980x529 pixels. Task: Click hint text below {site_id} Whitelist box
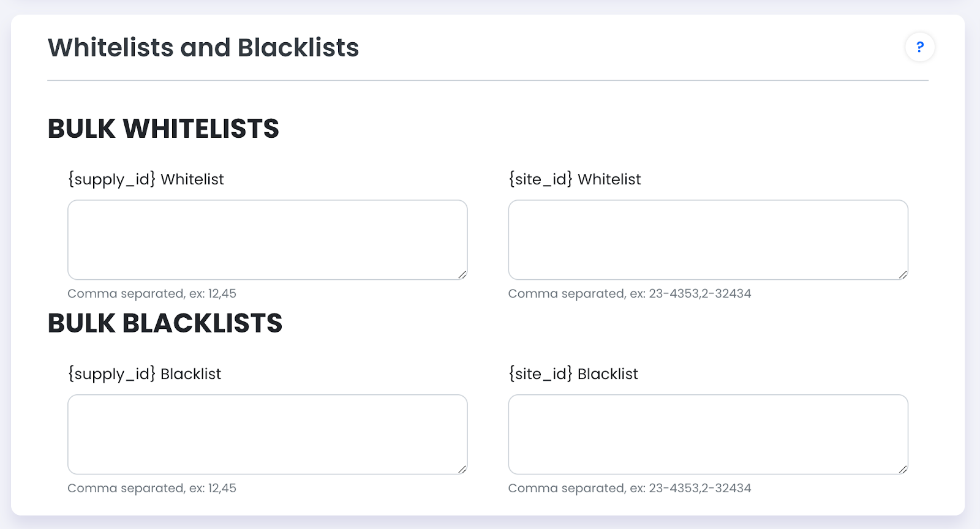tap(630, 294)
